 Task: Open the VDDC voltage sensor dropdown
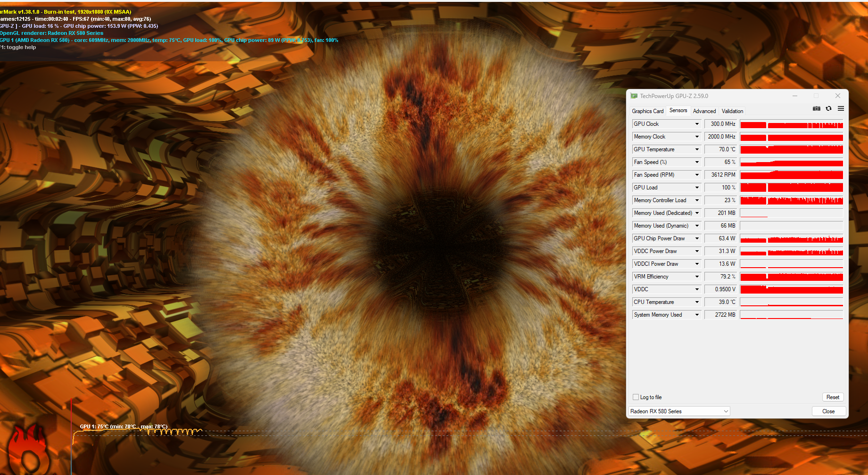[x=697, y=289]
